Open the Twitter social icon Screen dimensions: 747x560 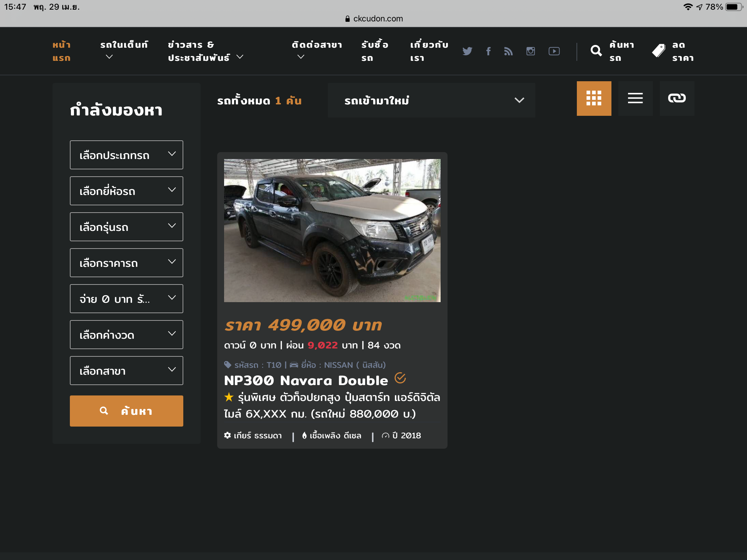(467, 51)
